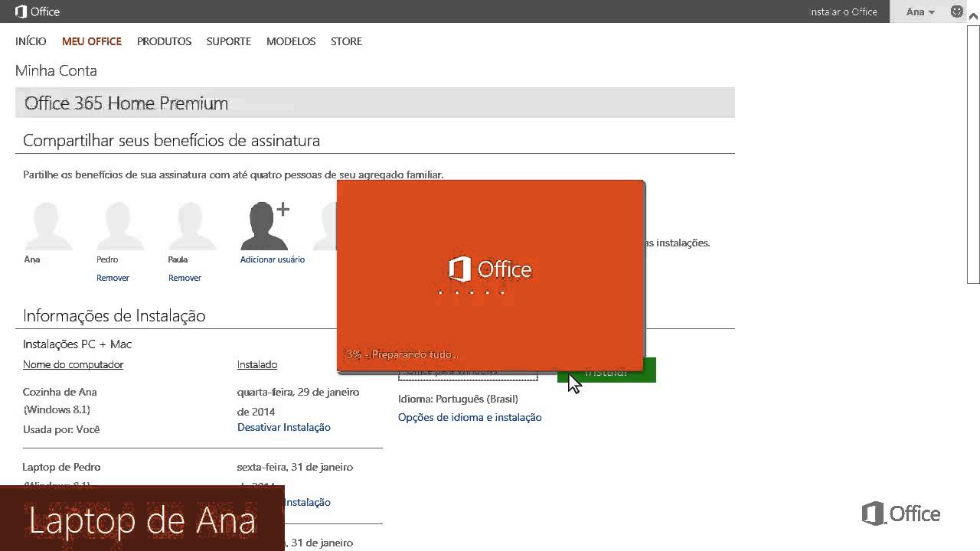Click the Idioma: Português (Brasil) text
The height and width of the screenshot is (551, 980).
click(x=458, y=399)
